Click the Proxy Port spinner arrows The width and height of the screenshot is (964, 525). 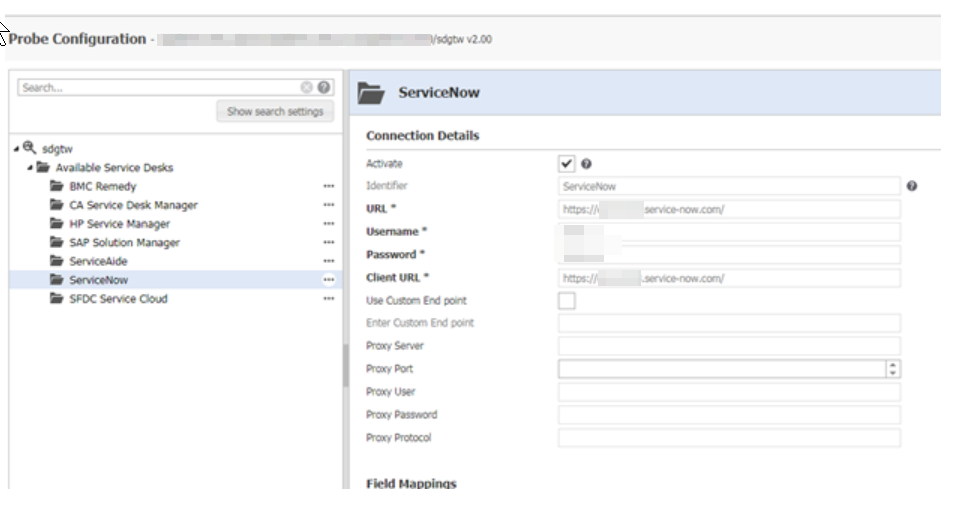pyautogui.click(x=892, y=369)
